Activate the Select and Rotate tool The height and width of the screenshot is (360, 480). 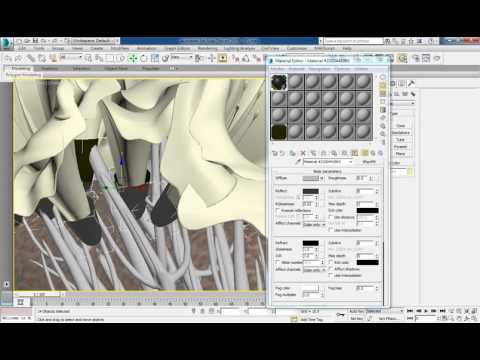point(144,59)
